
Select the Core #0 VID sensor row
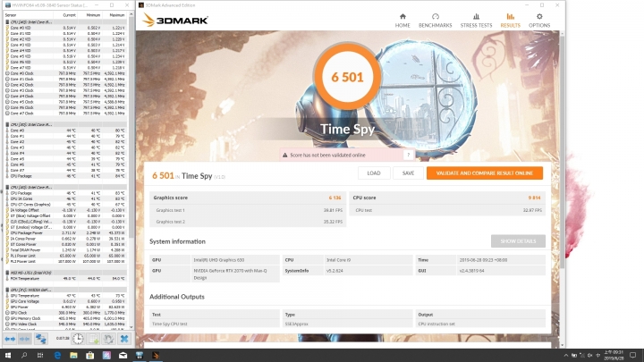[65, 28]
